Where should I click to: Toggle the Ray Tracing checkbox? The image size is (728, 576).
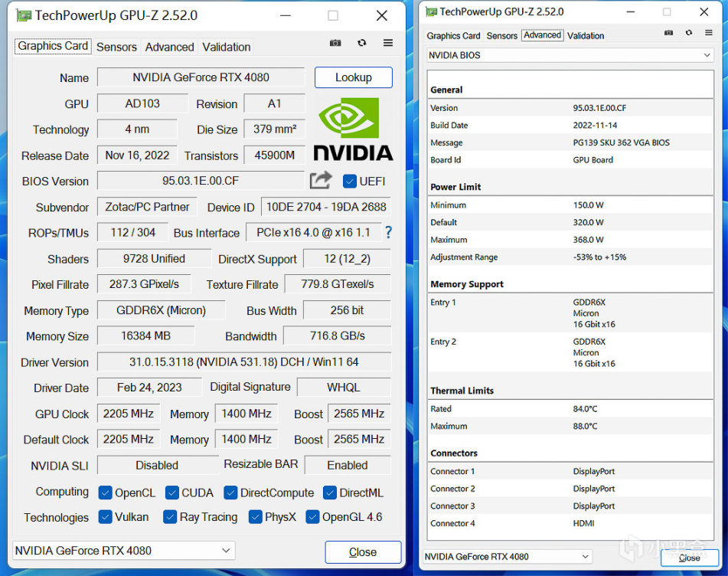[x=170, y=516]
